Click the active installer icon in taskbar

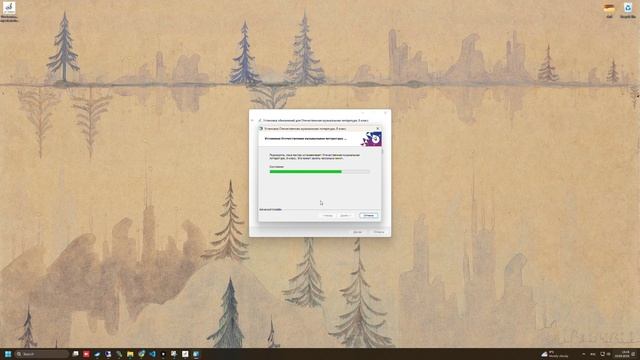(x=196, y=354)
